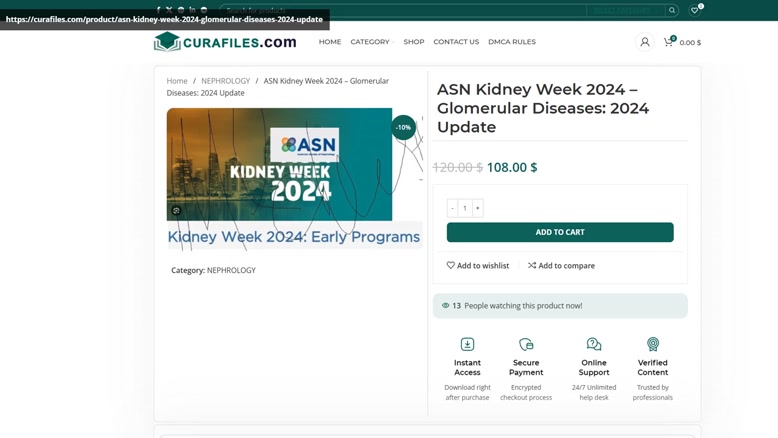Expand the Category menu

[x=372, y=42]
